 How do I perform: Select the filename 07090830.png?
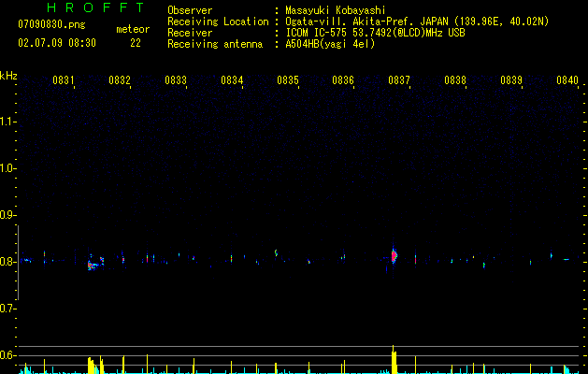point(51,24)
